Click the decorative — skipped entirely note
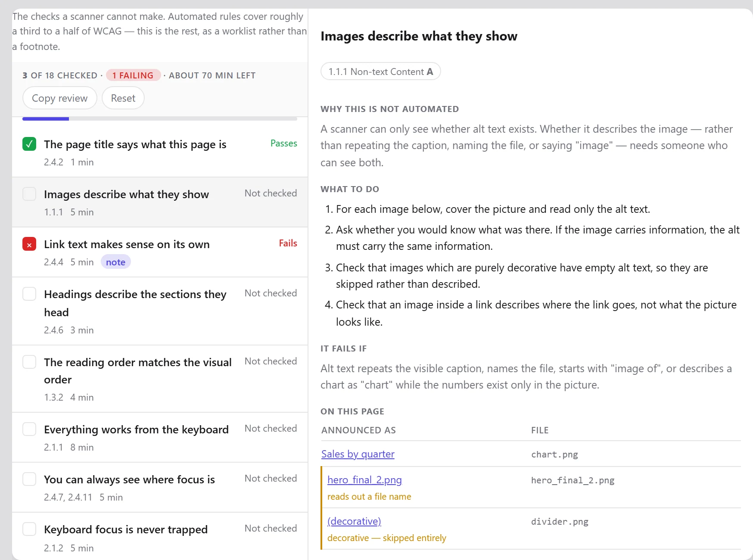 coord(387,538)
